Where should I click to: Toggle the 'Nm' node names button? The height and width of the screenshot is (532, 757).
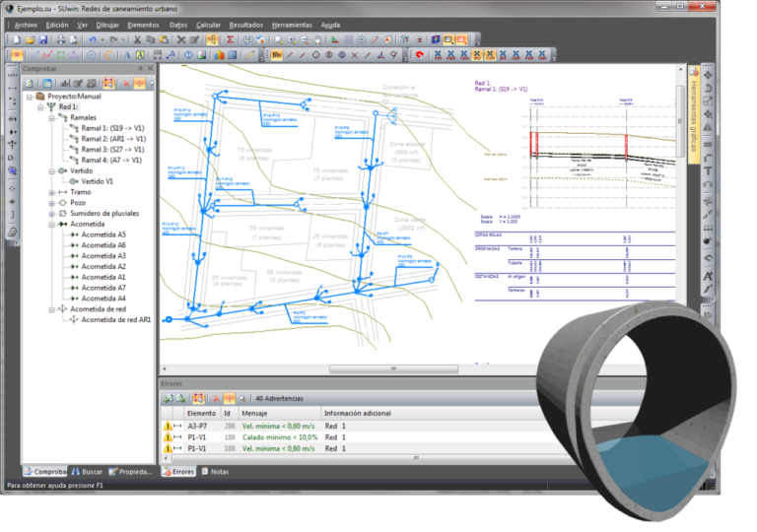pos(277,55)
